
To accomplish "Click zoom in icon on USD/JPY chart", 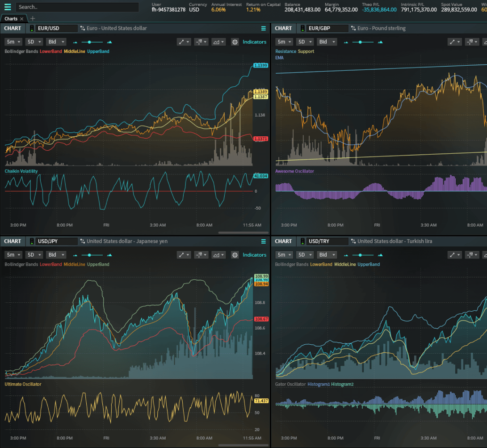I will [109, 255].
